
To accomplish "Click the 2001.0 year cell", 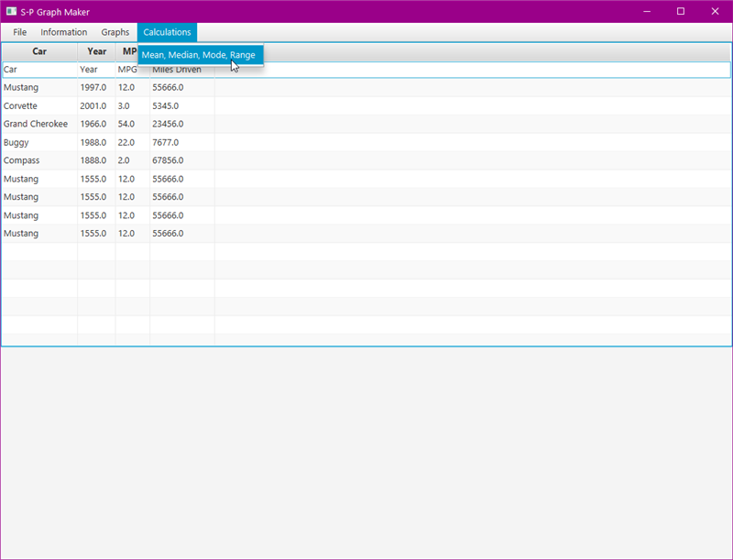I will (93, 106).
